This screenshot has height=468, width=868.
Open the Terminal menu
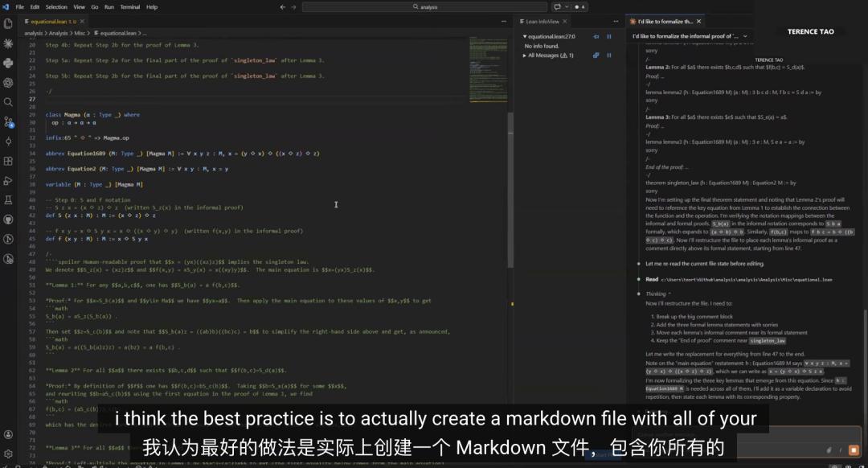point(130,6)
